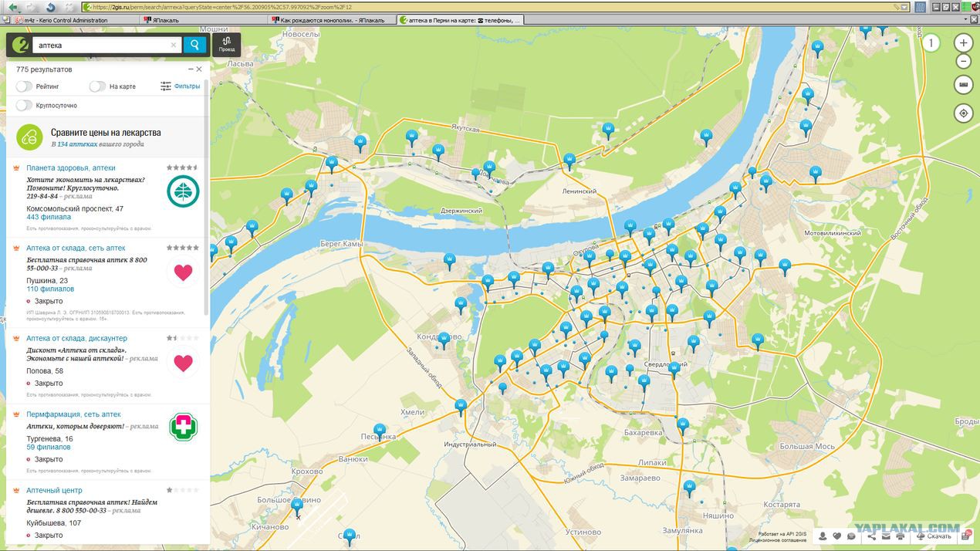Open Аптека от склада, дискаунтер listing
Screen dimensions: 980x551
tap(76, 338)
